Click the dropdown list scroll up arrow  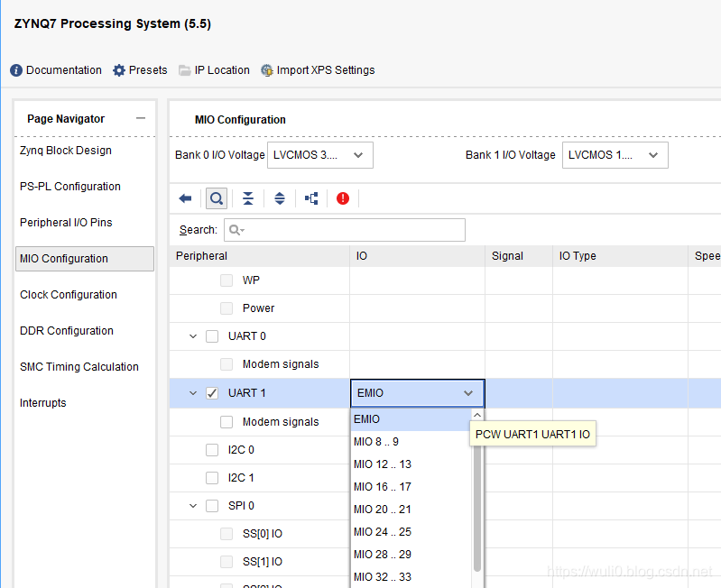477,415
